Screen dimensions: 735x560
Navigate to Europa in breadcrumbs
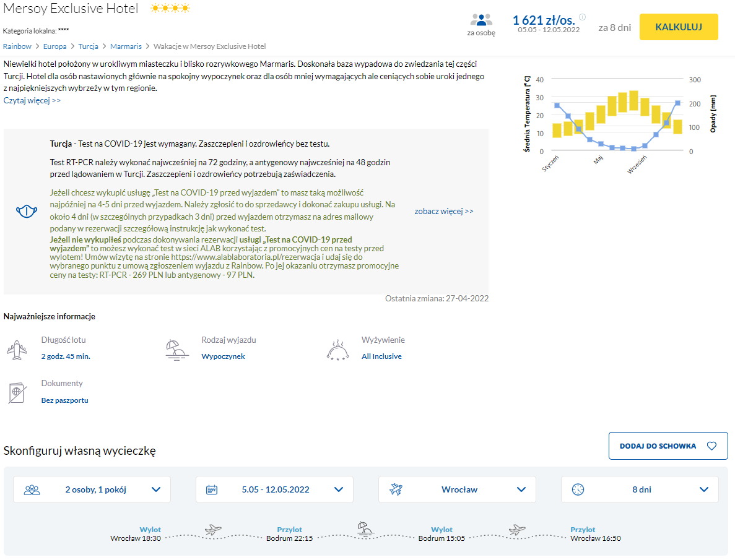click(55, 46)
